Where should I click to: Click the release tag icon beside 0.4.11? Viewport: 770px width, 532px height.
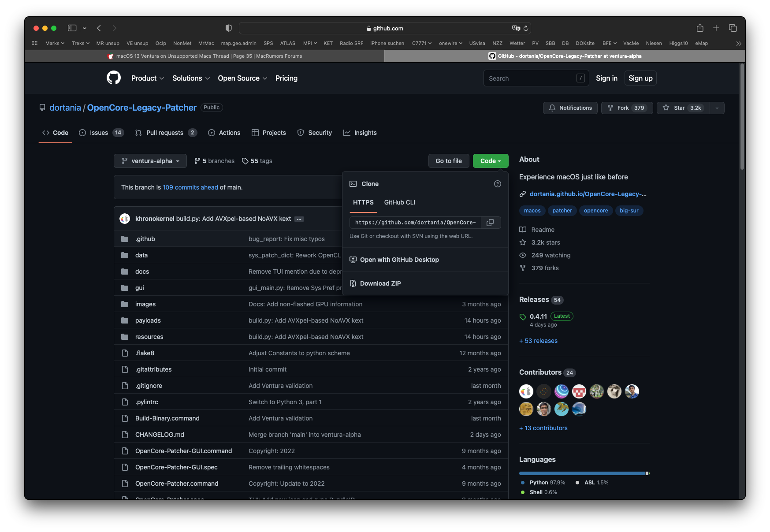point(523,317)
